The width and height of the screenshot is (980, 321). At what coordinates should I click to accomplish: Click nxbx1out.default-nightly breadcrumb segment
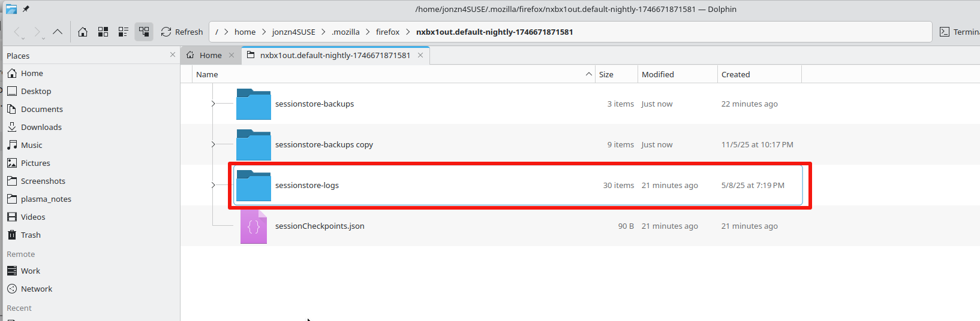click(494, 32)
